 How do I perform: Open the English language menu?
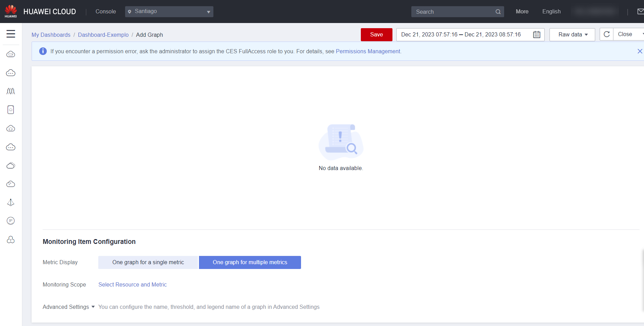point(551,12)
